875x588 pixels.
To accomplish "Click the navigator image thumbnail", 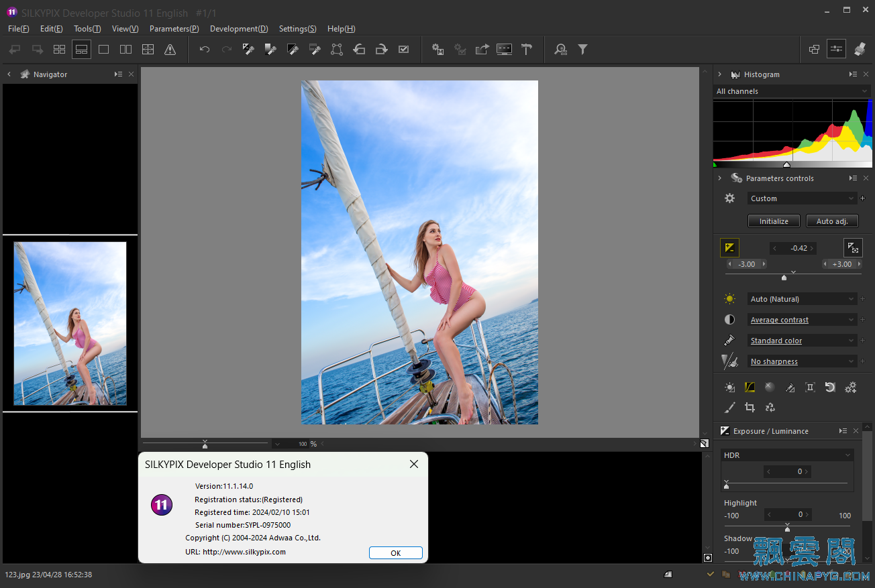I will coord(70,323).
